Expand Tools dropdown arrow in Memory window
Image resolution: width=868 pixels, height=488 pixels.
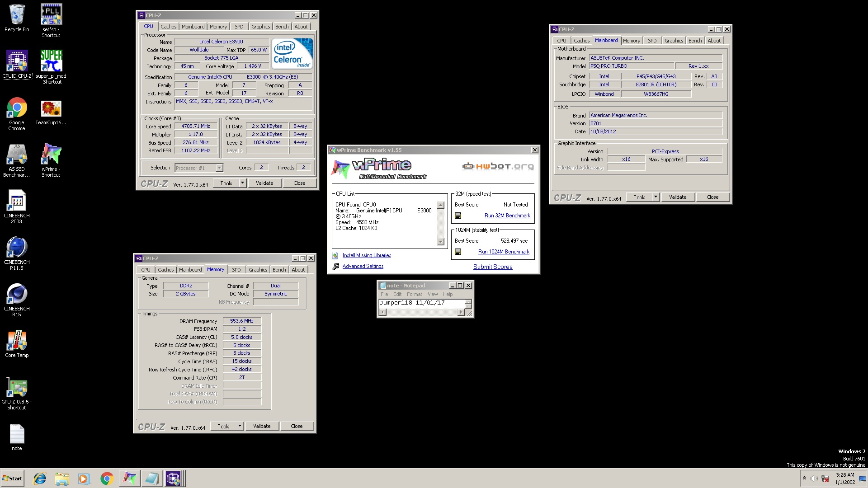point(240,426)
